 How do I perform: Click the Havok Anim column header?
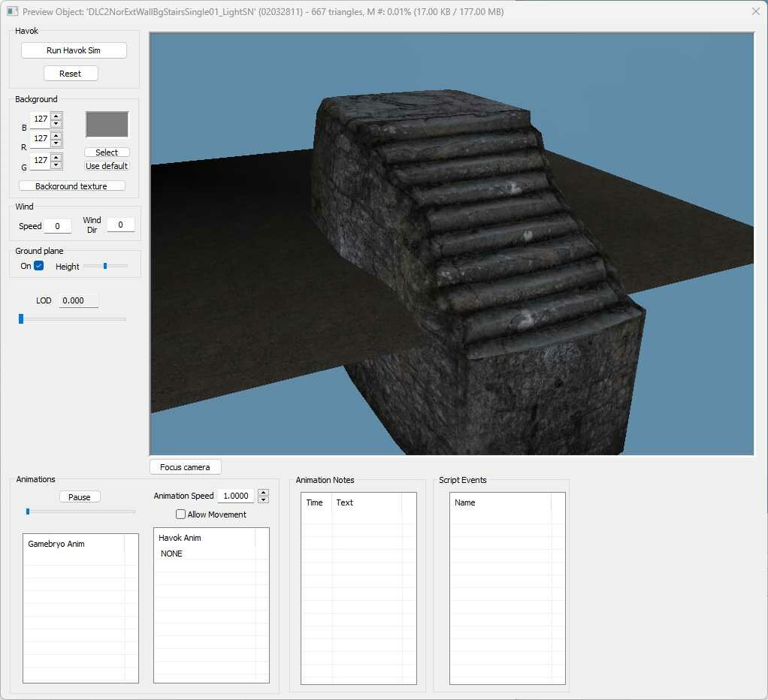[x=204, y=538]
